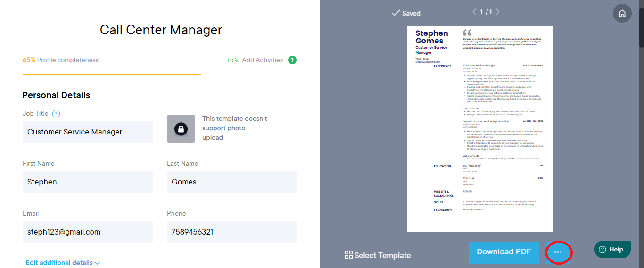
Task: Go to next resume page arrow
Action: 497,12
